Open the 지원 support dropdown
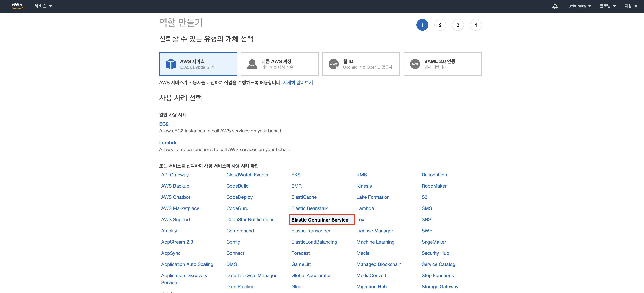 [631, 6]
